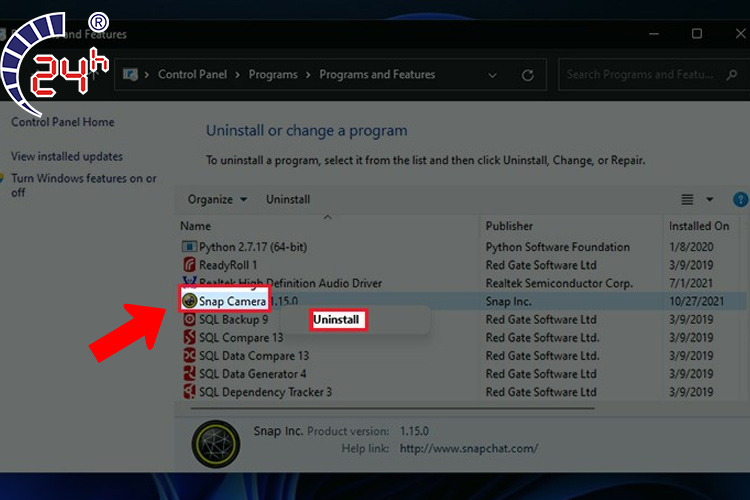This screenshot has width=750, height=500.
Task: Click the address bar folder icon
Action: click(x=130, y=75)
